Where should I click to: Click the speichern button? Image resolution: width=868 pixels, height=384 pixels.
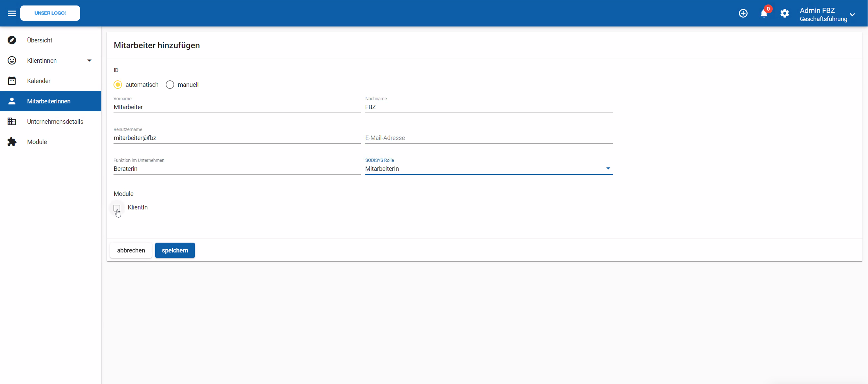175,250
